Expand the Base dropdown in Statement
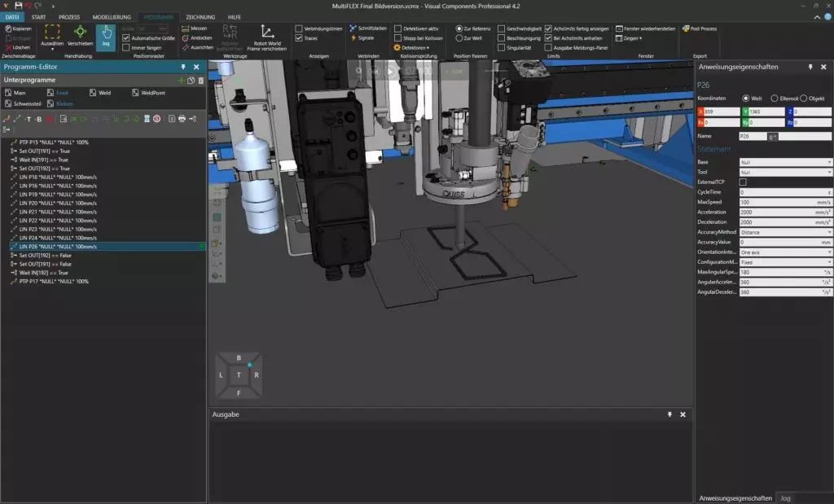 (785, 162)
